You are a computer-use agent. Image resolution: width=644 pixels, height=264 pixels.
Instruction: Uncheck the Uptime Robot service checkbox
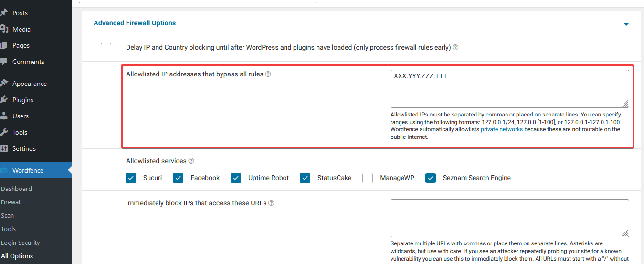click(236, 178)
